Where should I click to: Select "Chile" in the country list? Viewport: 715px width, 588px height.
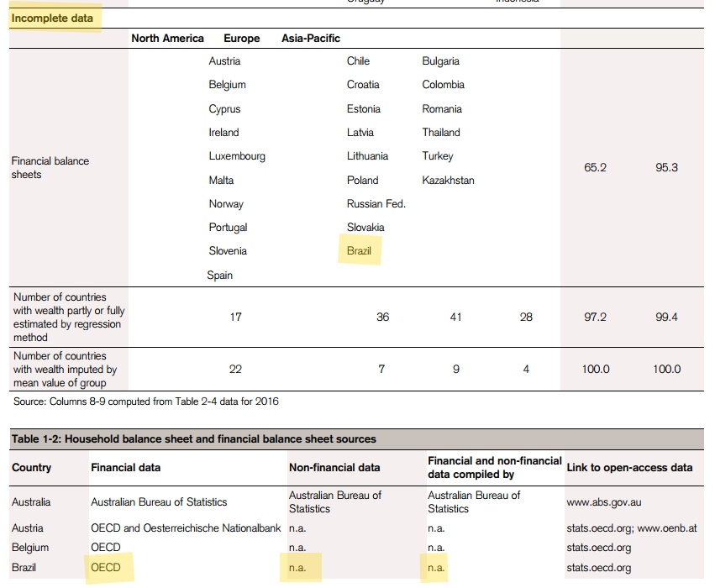coord(358,61)
